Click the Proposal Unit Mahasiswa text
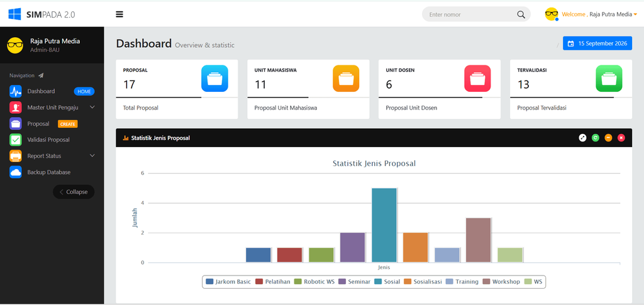The width and height of the screenshot is (644, 305). [x=286, y=108]
